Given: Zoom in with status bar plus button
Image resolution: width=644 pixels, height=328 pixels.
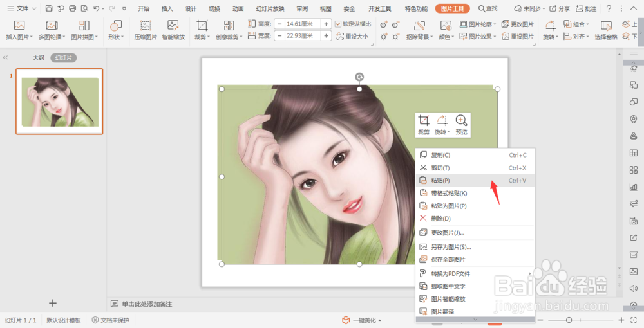Looking at the screenshot, I should 621,320.
